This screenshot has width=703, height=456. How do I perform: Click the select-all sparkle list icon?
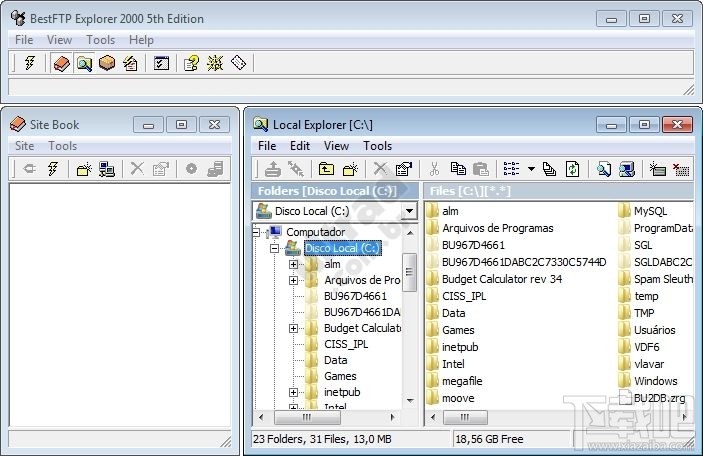tap(657, 169)
